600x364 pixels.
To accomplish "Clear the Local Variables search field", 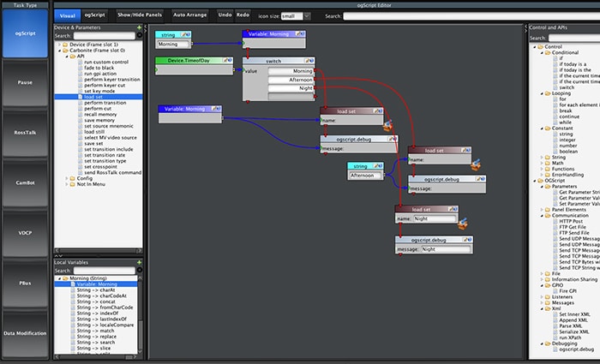I will pyautogui.click(x=140, y=270).
